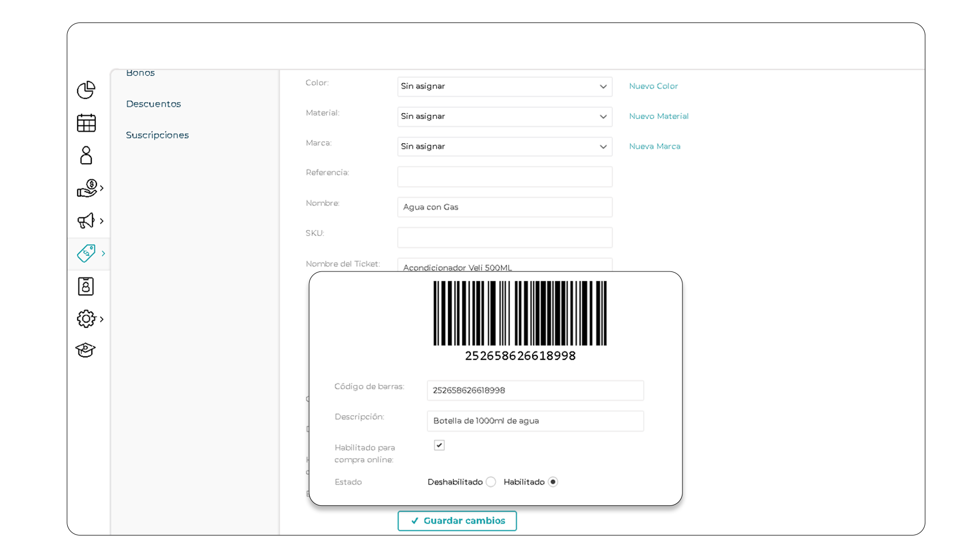
Task: Focus the Código de barras field
Action: click(x=535, y=391)
